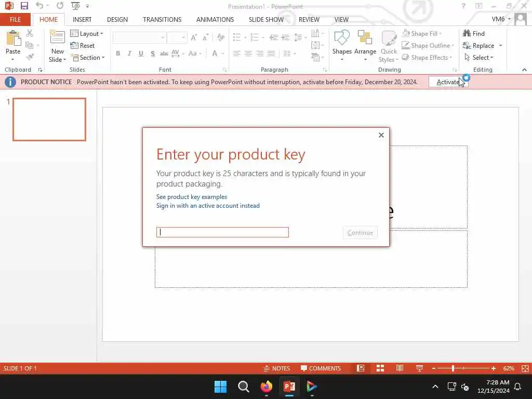
Task: Click the zoom in plus button
Action: (x=494, y=368)
